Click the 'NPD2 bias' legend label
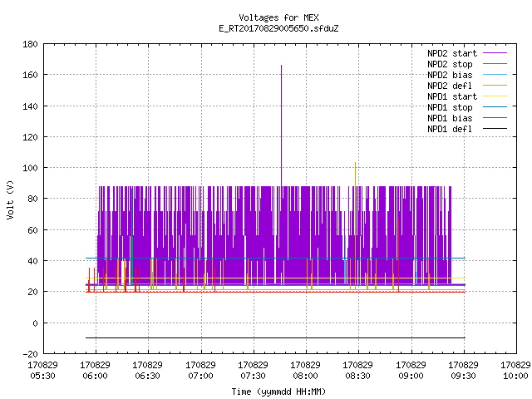The width and height of the screenshot is (532, 399). click(x=450, y=75)
